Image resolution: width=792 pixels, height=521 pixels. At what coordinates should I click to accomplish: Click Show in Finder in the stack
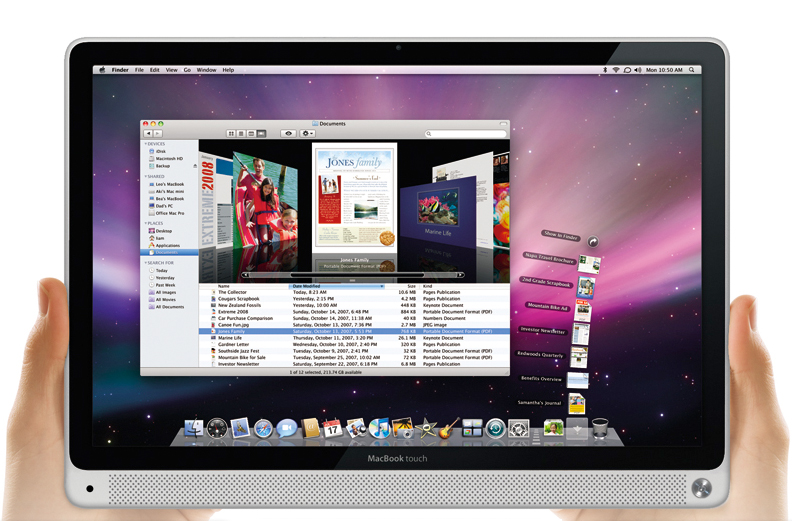click(x=561, y=235)
